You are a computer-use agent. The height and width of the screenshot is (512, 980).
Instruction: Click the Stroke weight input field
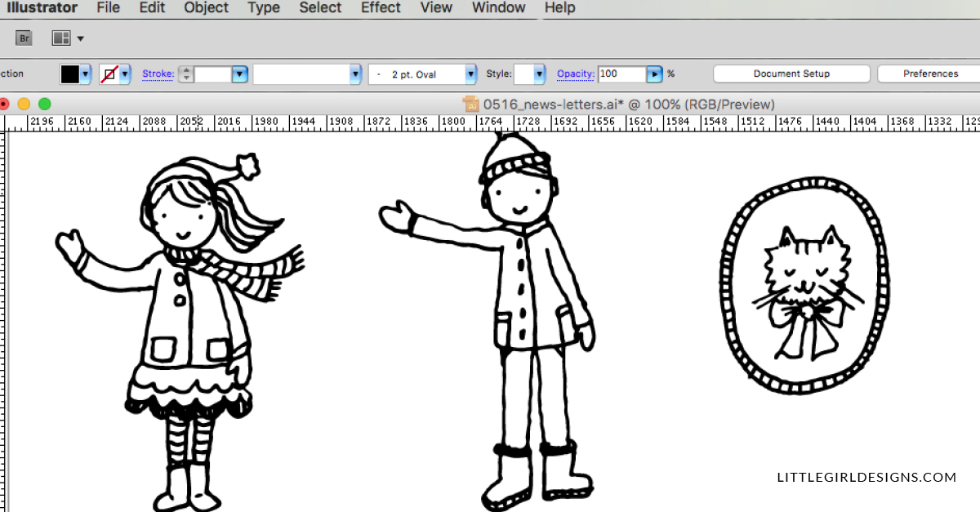pyautogui.click(x=213, y=74)
